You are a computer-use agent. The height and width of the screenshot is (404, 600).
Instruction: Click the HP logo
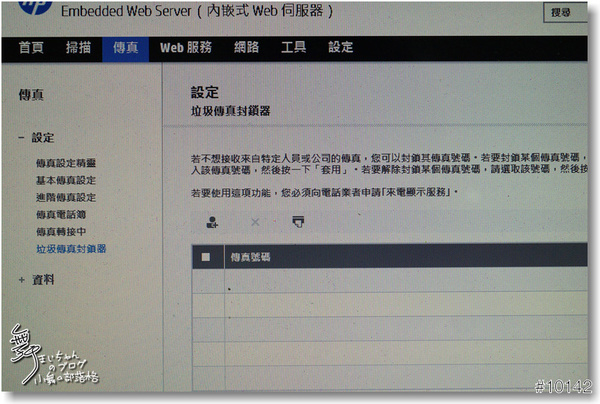[35, 7]
